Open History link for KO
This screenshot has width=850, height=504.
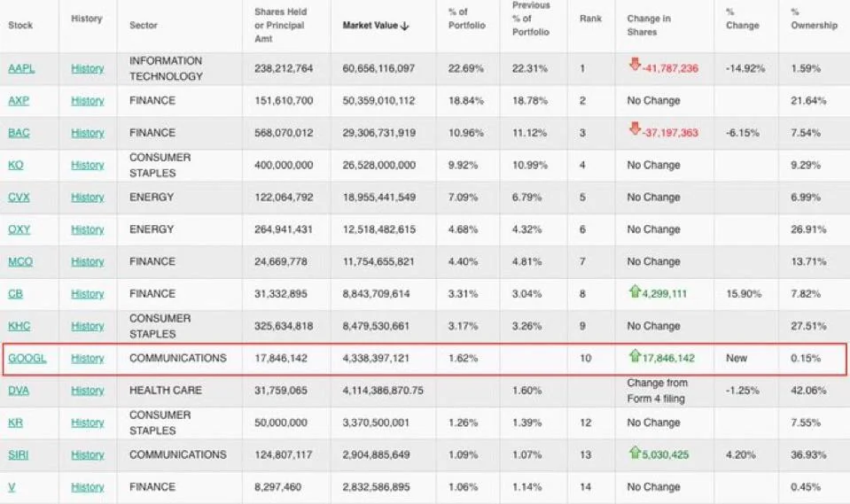click(x=88, y=165)
